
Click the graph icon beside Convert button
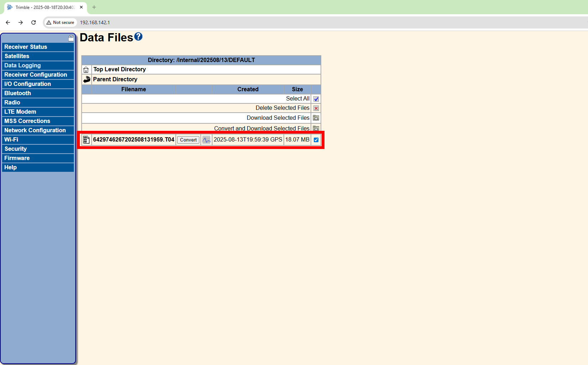pos(206,140)
